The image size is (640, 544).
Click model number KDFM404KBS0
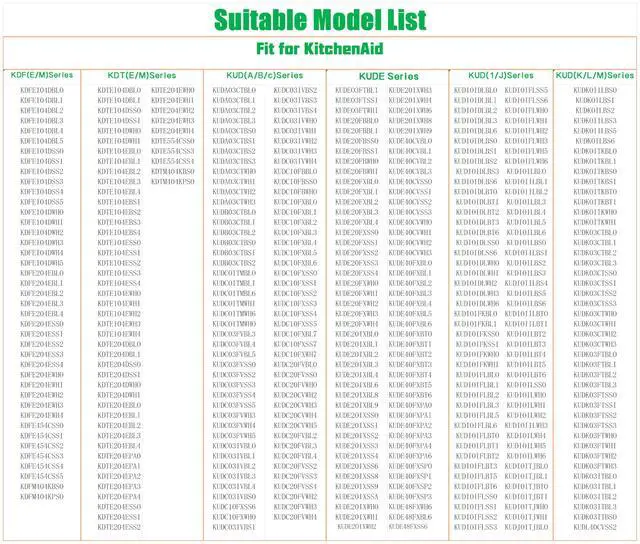click(42, 486)
